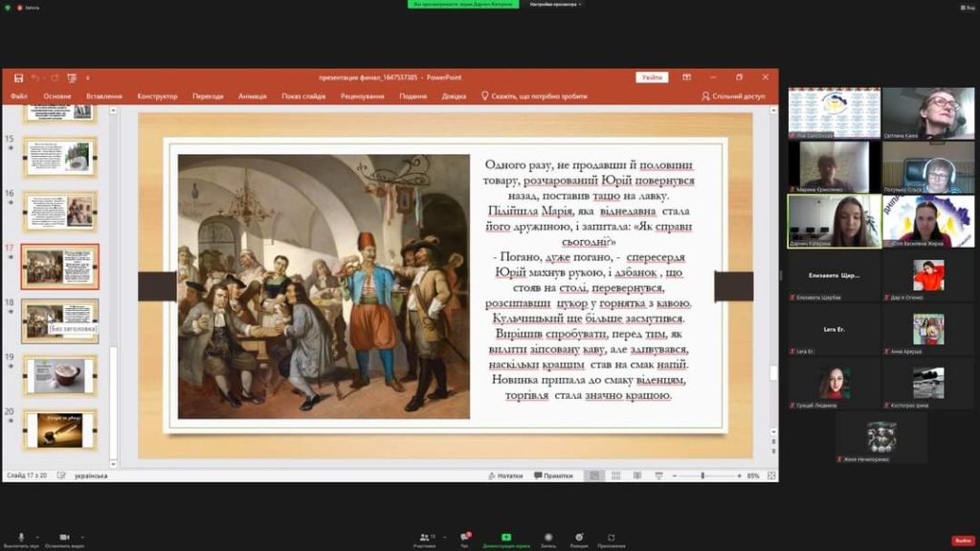This screenshot has height=551, width=980.
Task: Click the українська language indicator
Action: 91,476
